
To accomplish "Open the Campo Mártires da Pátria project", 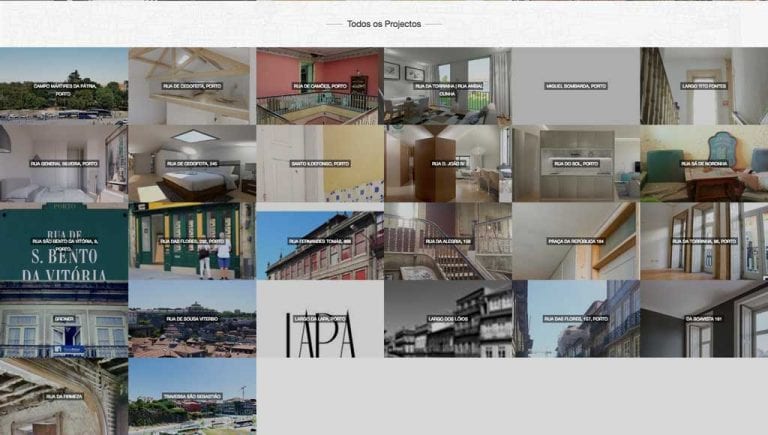I will [x=64, y=86].
